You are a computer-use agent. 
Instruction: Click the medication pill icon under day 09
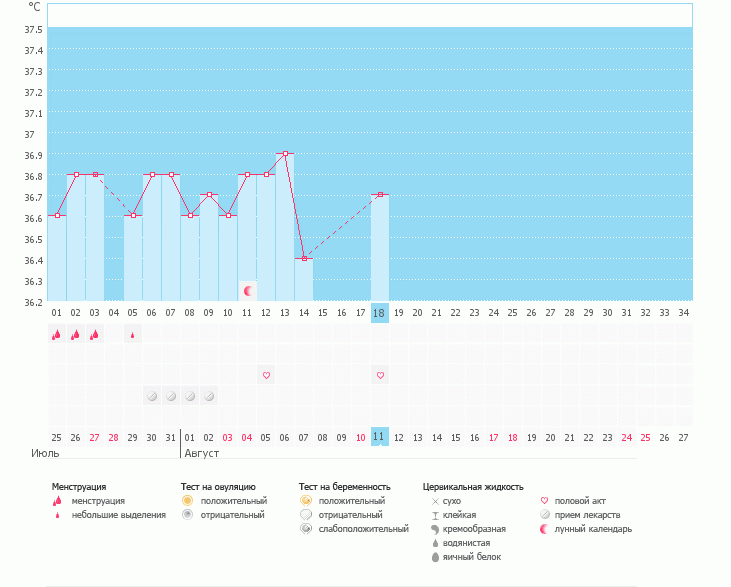[x=209, y=396]
